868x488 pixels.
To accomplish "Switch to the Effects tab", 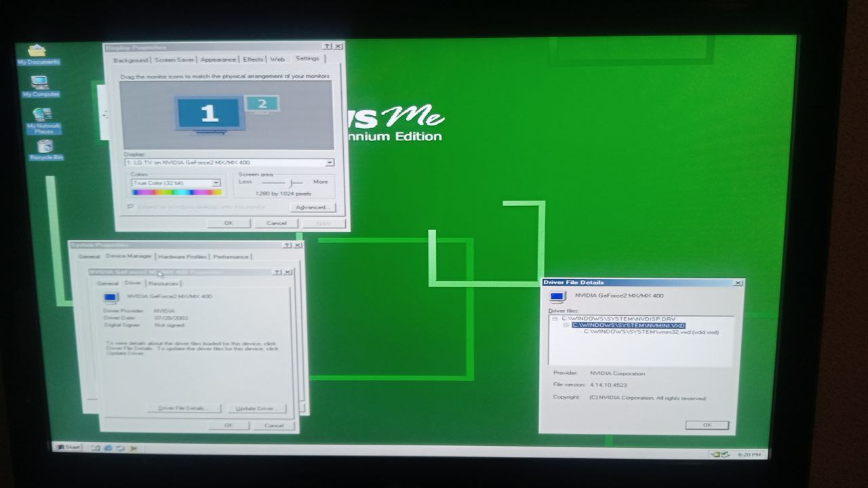I will (x=253, y=60).
